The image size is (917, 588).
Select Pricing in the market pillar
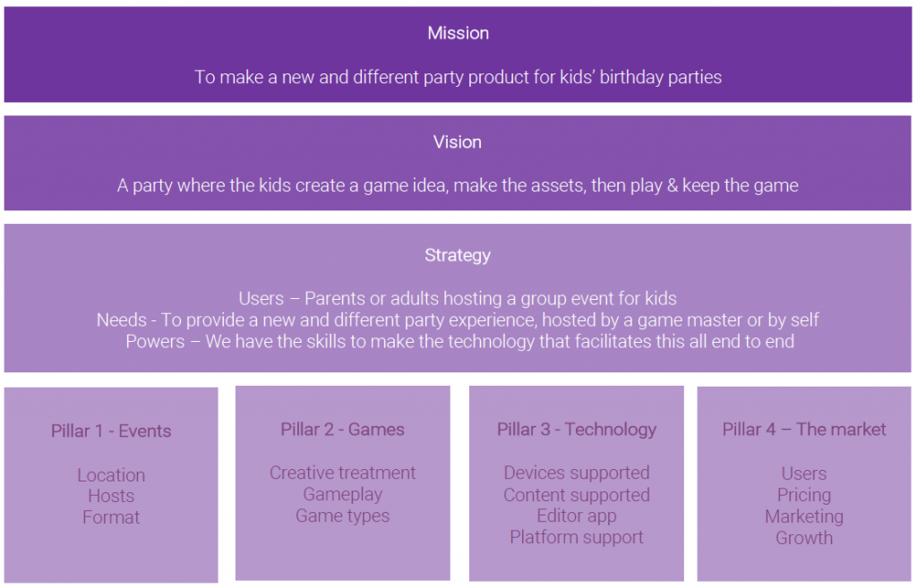tap(804, 495)
